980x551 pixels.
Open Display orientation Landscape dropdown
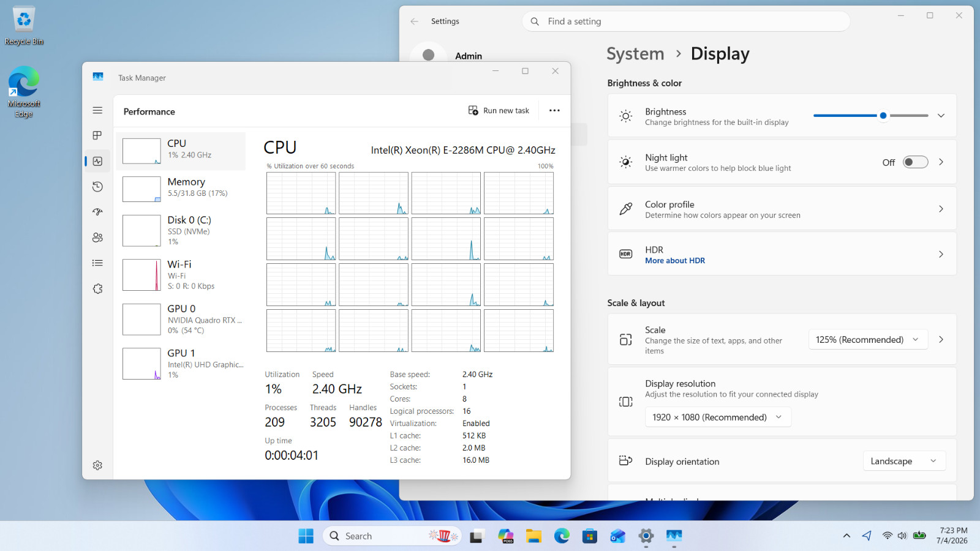click(x=904, y=461)
